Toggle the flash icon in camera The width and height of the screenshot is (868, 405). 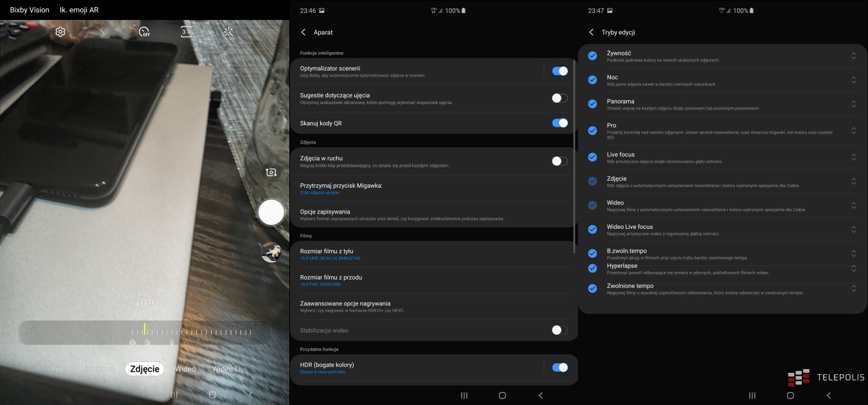pos(102,32)
